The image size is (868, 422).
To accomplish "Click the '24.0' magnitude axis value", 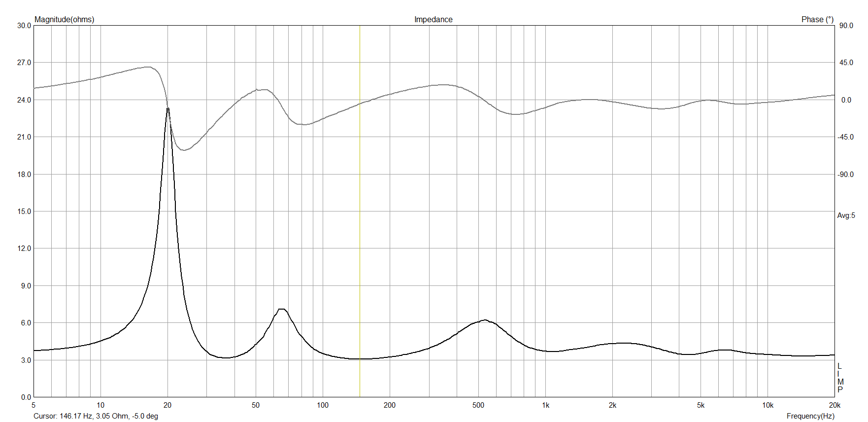I will pos(24,100).
